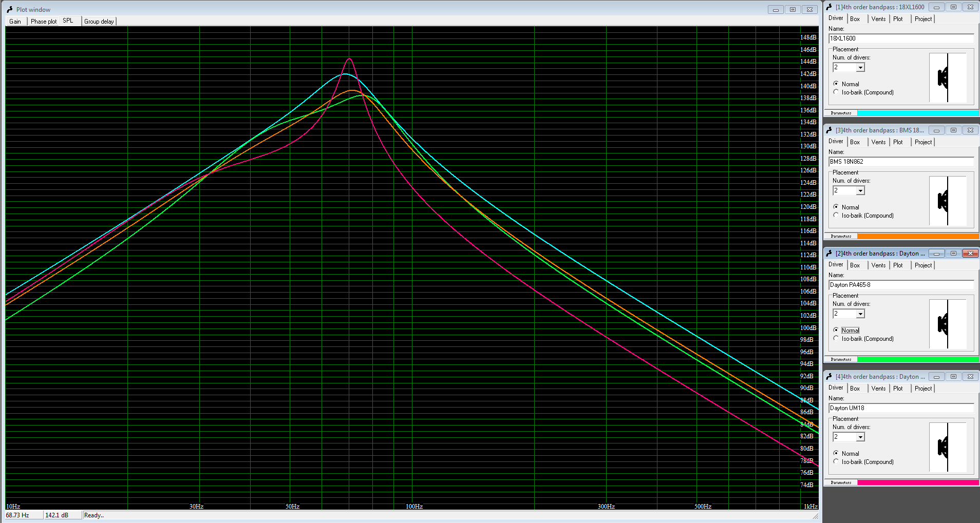The height and width of the screenshot is (523, 980).
Task: Maximize the Plot window
Action: click(793, 10)
